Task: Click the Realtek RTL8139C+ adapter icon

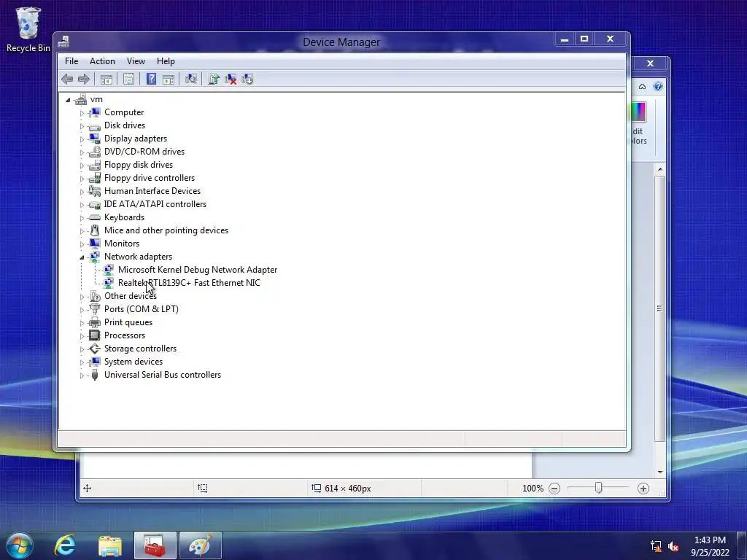Action: [x=109, y=283]
